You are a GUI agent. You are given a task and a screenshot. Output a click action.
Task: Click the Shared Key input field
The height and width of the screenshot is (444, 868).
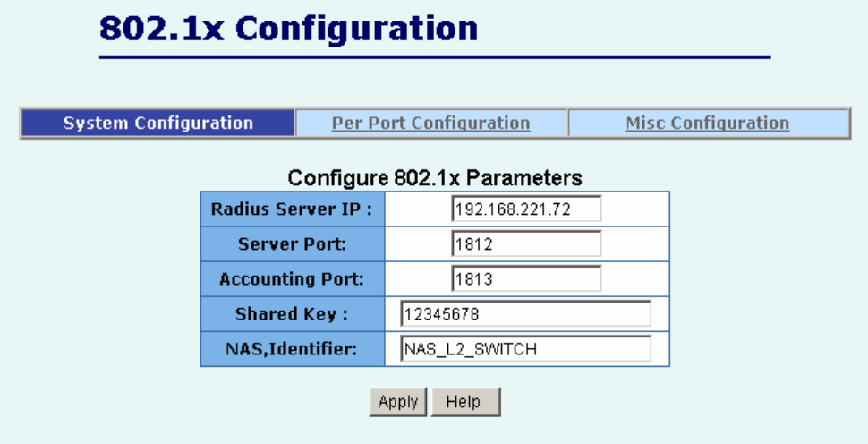[524, 314]
